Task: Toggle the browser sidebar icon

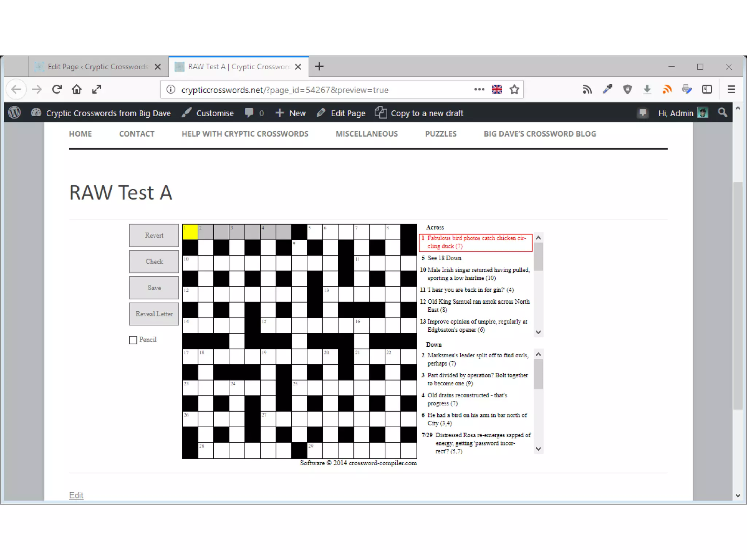Action: pyautogui.click(x=707, y=89)
